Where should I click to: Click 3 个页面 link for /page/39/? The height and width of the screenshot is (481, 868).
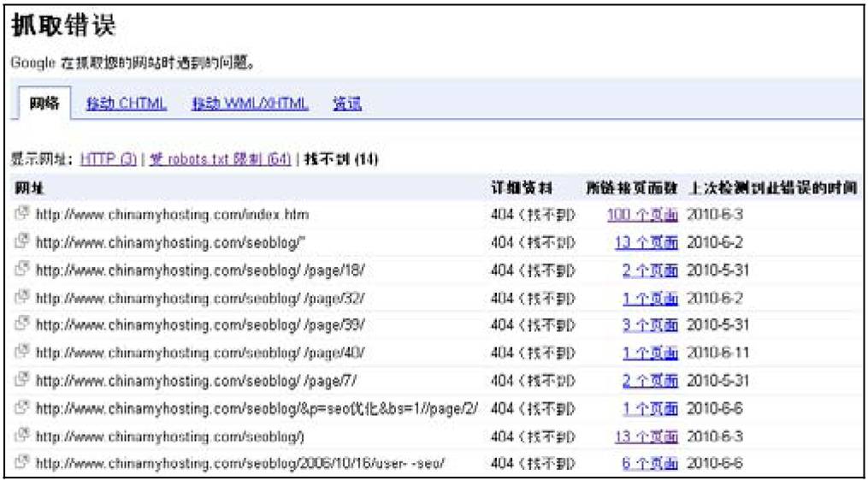coord(650,325)
